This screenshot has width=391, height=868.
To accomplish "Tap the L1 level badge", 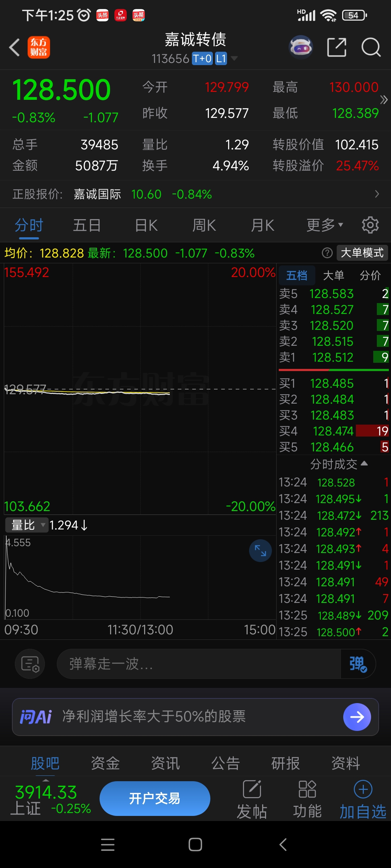I will pyautogui.click(x=221, y=59).
